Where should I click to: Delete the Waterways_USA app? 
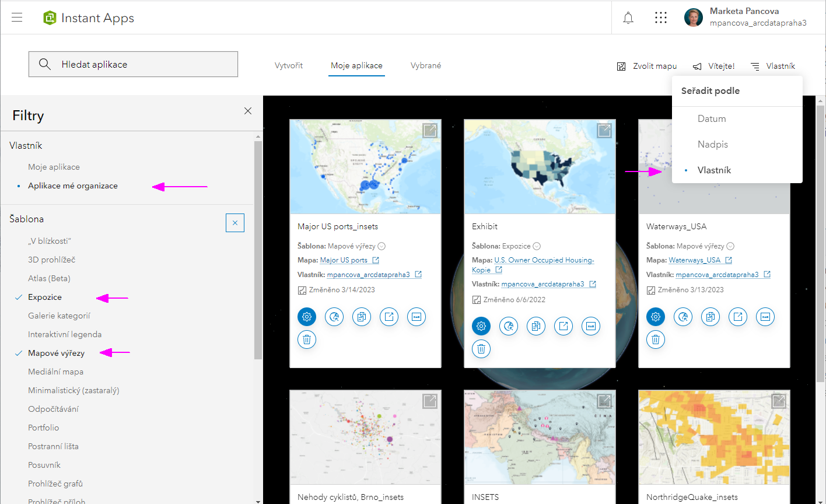pyautogui.click(x=656, y=339)
